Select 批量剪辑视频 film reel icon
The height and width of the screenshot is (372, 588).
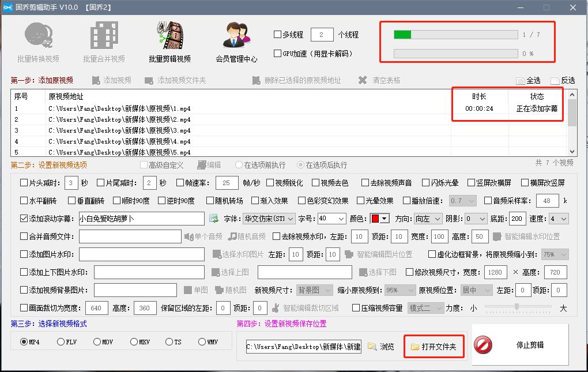coord(170,35)
